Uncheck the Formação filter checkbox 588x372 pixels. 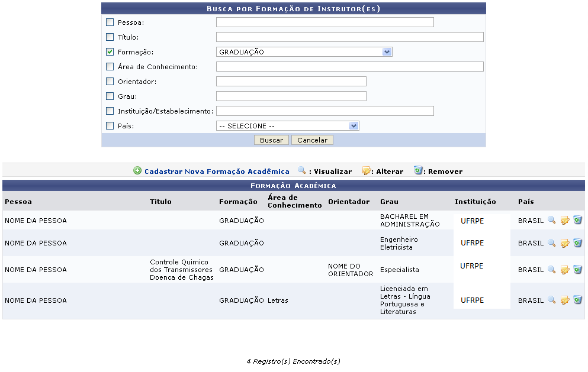pyautogui.click(x=110, y=52)
